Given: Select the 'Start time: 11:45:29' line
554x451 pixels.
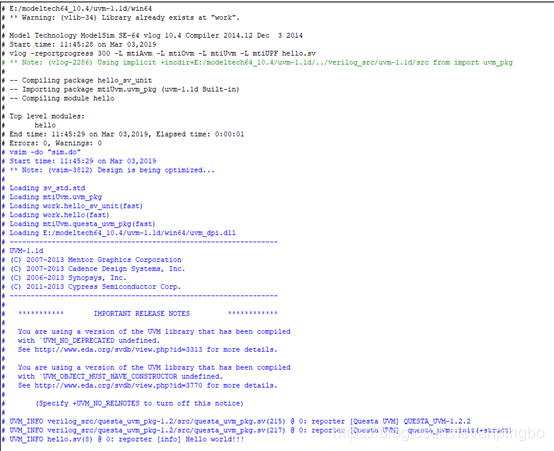Looking at the screenshot, I should [x=83, y=161].
